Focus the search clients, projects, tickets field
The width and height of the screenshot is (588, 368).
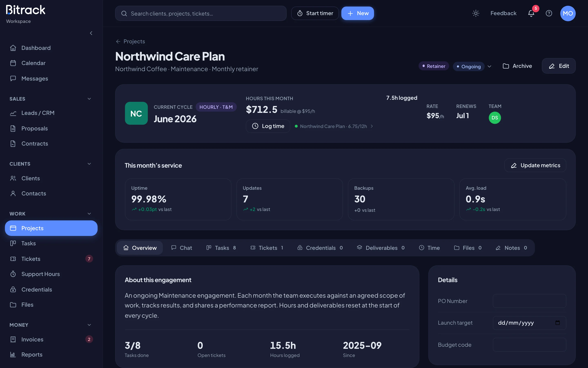201,13
